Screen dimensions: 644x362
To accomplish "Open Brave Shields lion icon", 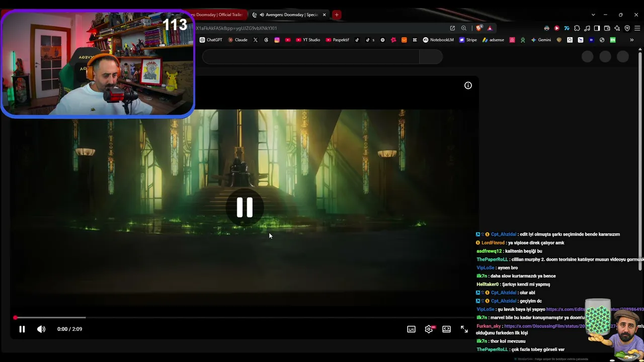I will (x=478, y=28).
